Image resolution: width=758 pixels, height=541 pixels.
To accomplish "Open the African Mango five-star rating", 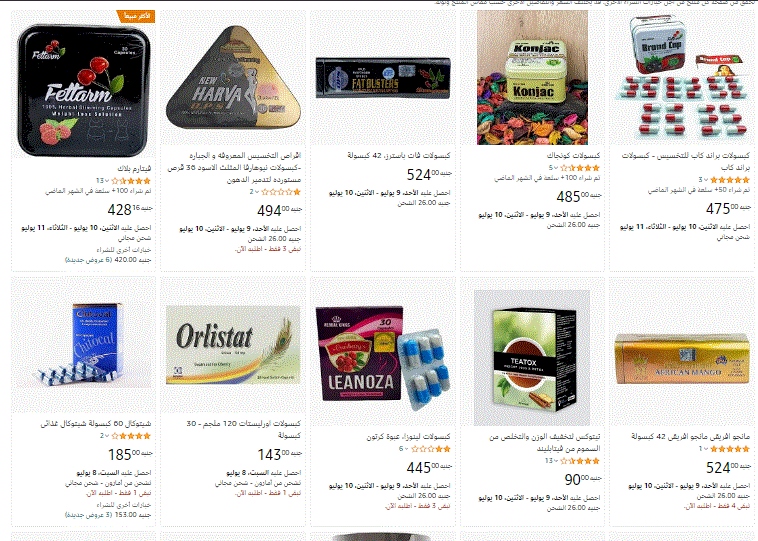I will tap(730, 449).
